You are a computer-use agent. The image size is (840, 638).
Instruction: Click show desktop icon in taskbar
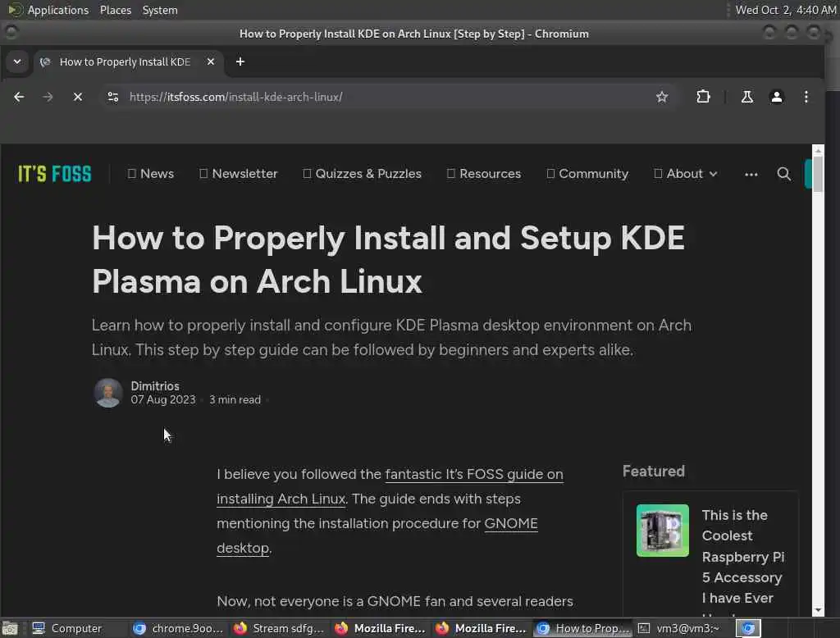tap(10, 628)
